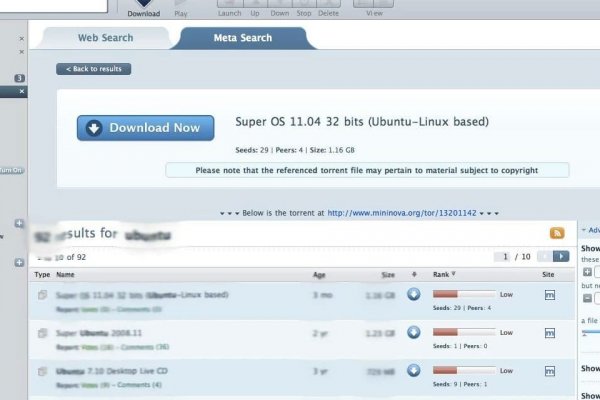Expand the Advanced panel on the right
The image size is (600, 400).
click(590, 230)
